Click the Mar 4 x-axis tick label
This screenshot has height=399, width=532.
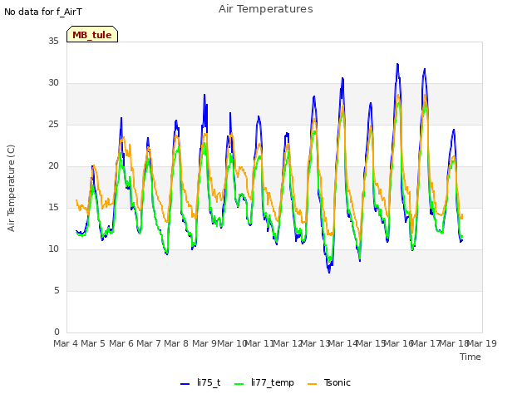[x=66, y=343]
